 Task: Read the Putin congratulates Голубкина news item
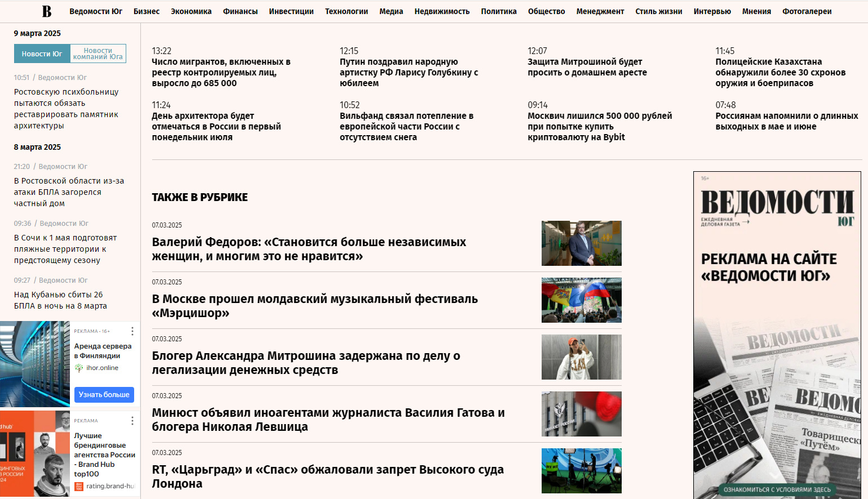point(409,72)
